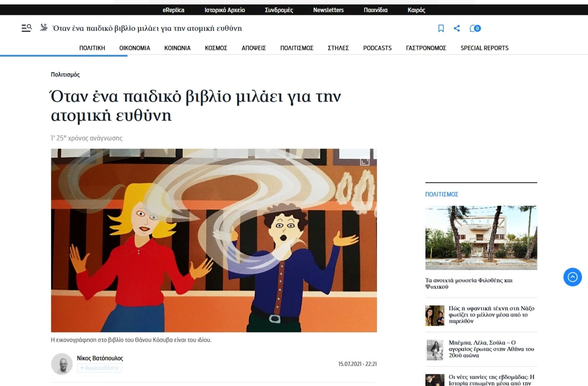Click the Kathimerini logo icon in header

pos(44,28)
